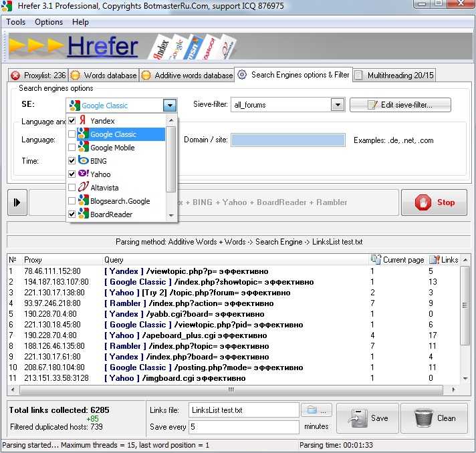Image resolution: width=476 pixels, height=453 pixels.
Task: Collapse the SE dropdown arrow
Action: click(170, 106)
